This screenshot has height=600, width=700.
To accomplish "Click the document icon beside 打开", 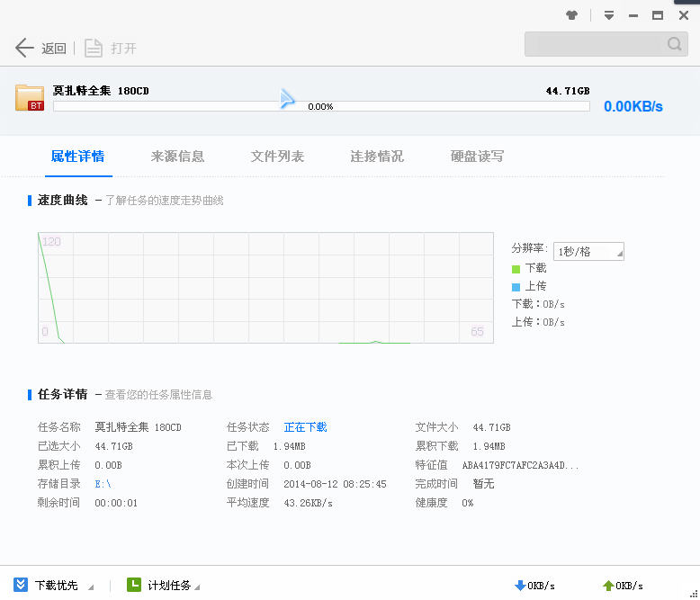I will coord(94,48).
